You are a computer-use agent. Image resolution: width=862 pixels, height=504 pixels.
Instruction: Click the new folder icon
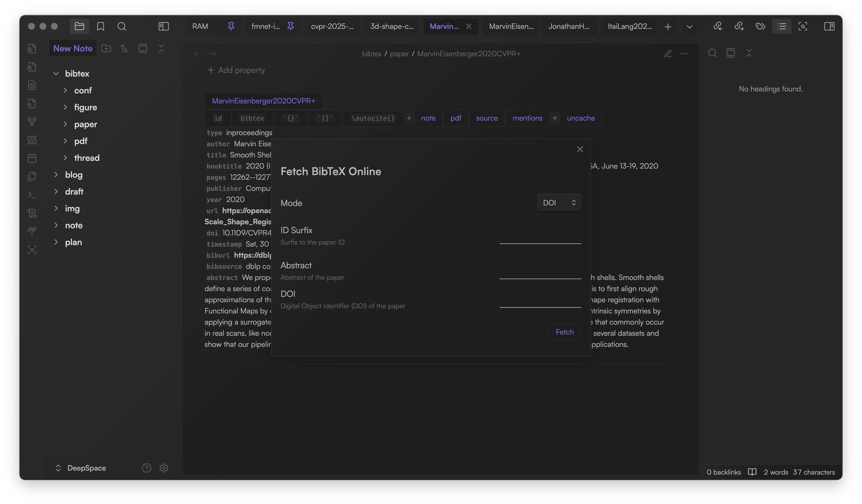(x=106, y=48)
